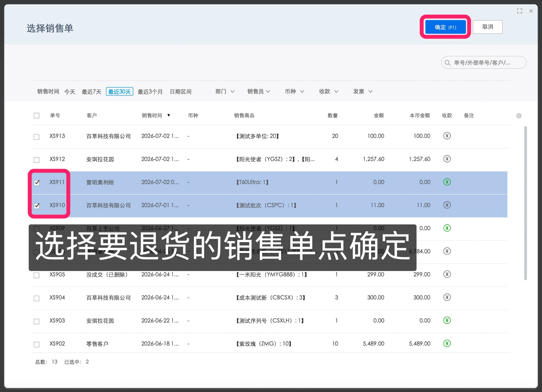Click 【成本测试新（CBCSX）: 3】 product cell
Viewport: 542px width, 392px height.
(x=271, y=298)
